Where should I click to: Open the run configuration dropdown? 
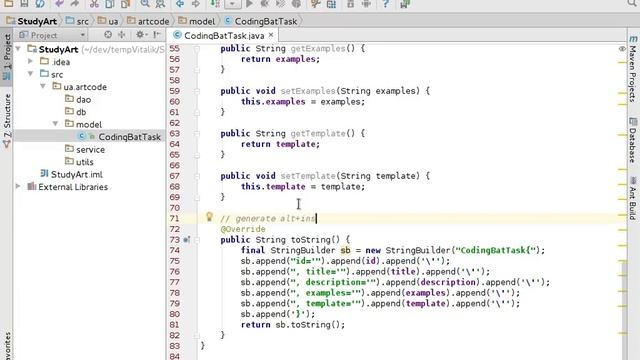[x=232, y=3]
